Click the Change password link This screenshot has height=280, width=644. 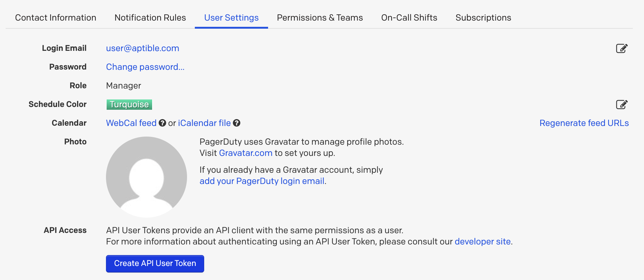(x=145, y=67)
